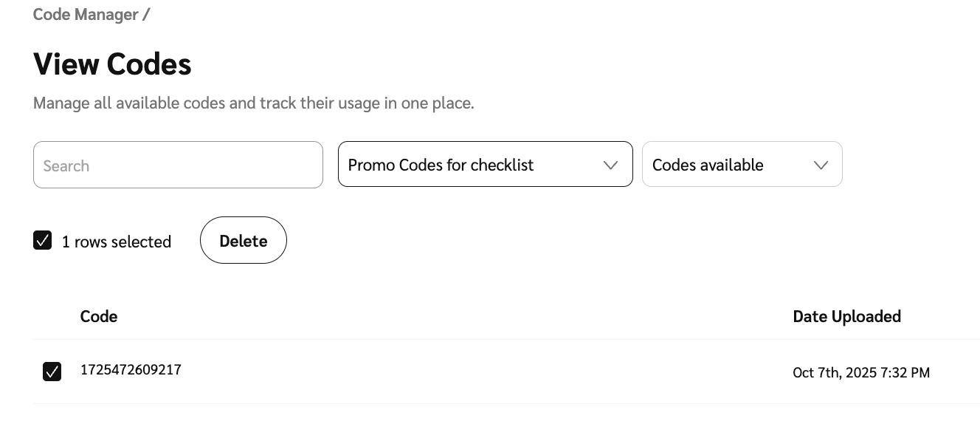
Task: Click the View Codes page heading
Action: pyautogui.click(x=112, y=64)
